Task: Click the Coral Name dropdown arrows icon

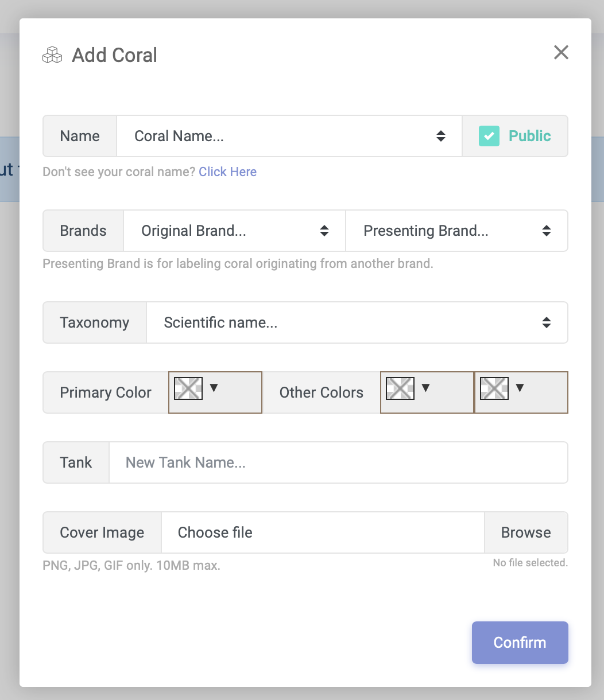Action: click(x=441, y=136)
